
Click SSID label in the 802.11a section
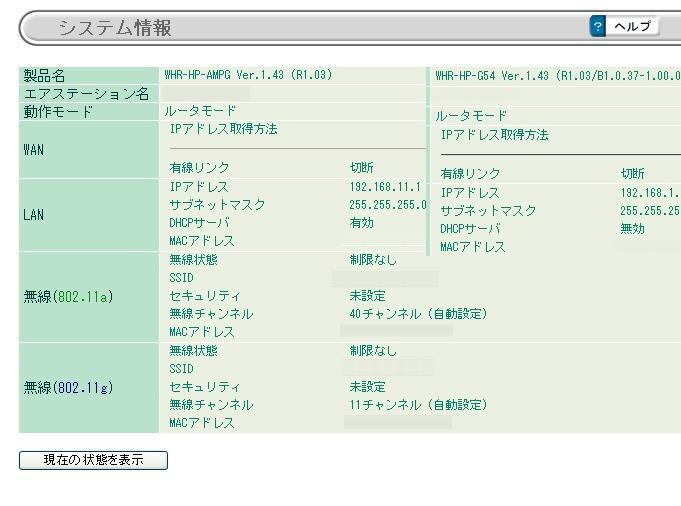(x=181, y=278)
